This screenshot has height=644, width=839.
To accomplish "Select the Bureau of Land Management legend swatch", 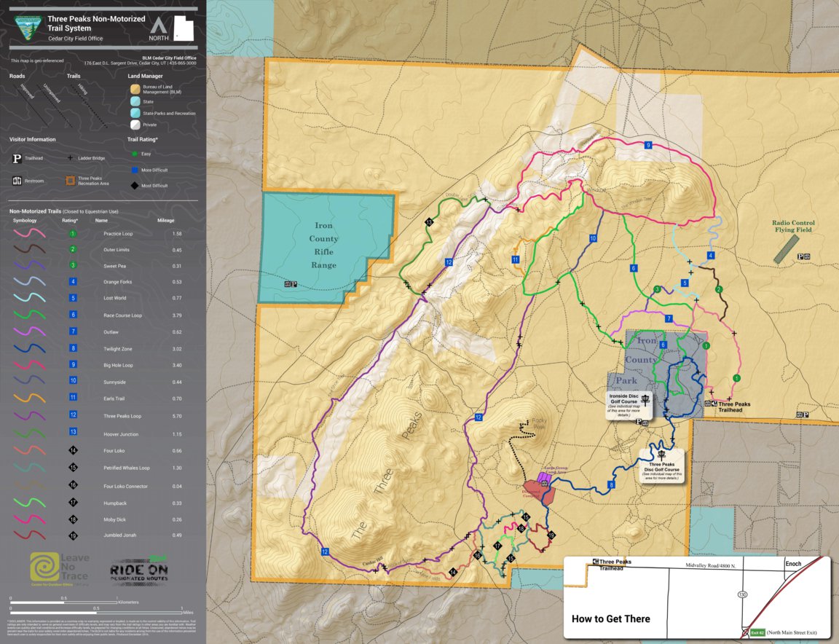I will tap(135, 91).
